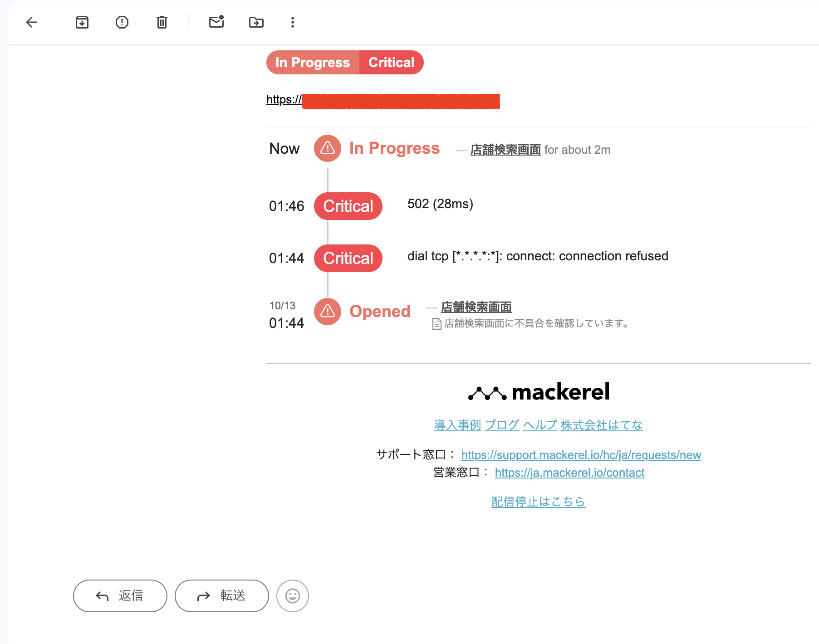This screenshot has height=644, width=819.
Task: Move the email to a folder
Action: tap(256, 22)
